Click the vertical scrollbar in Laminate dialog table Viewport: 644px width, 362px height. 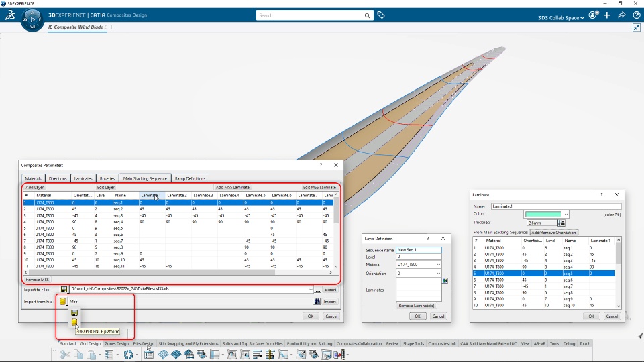(619, 273)
